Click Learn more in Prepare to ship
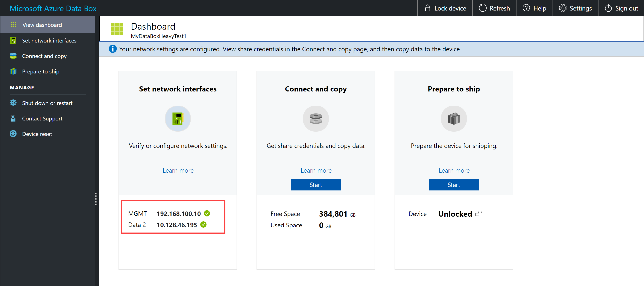644x286 pixels. [453, 170]
